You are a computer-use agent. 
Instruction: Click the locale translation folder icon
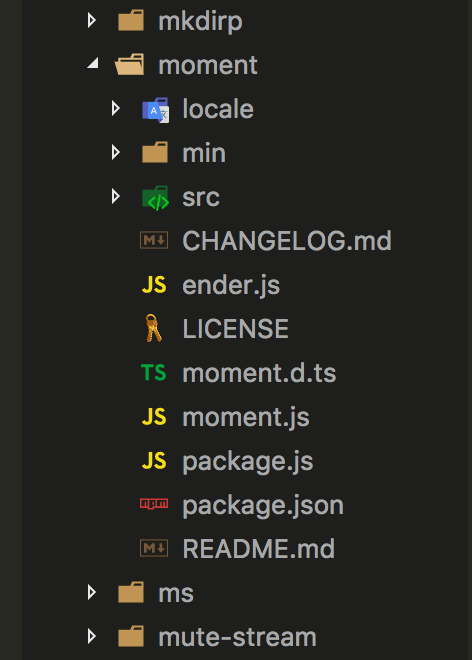point(155,109)
